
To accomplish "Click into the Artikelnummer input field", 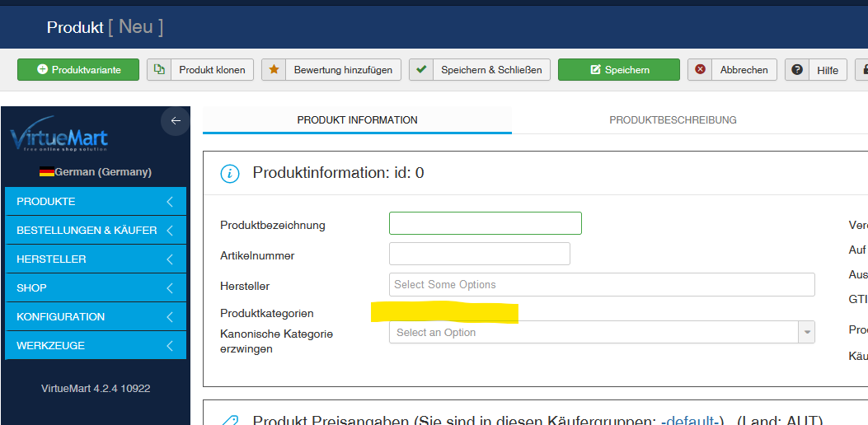I will (x=479, y=254).
